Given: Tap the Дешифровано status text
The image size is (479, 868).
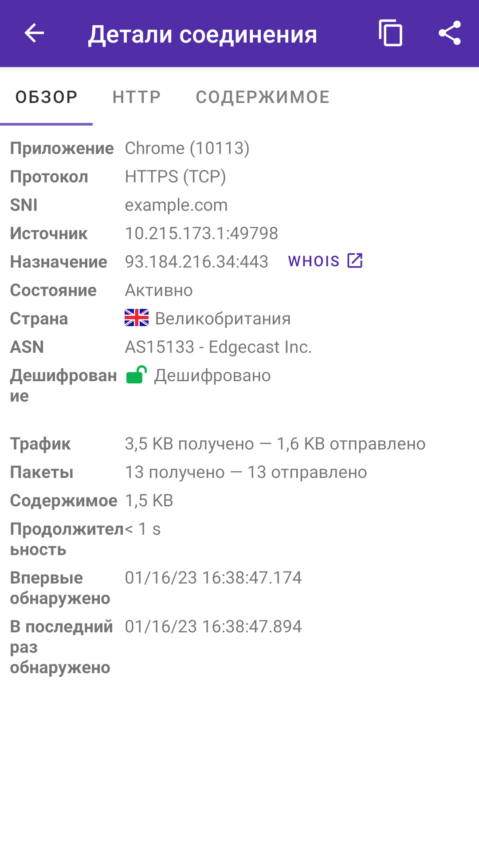Looking at the screenshot, I should 212,375.
